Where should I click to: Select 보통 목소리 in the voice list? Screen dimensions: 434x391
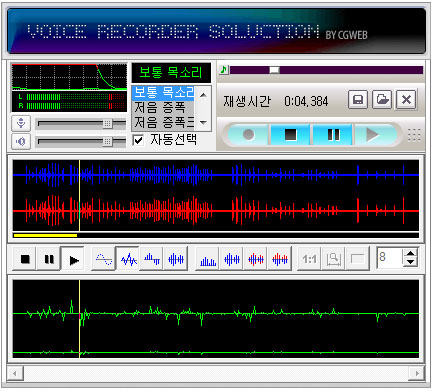163,93
